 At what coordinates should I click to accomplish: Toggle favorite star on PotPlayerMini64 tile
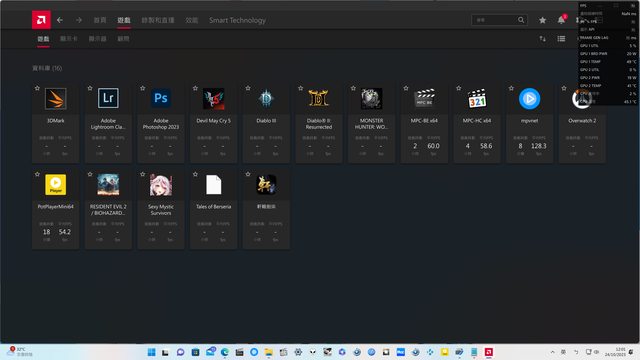coord(37,174)
